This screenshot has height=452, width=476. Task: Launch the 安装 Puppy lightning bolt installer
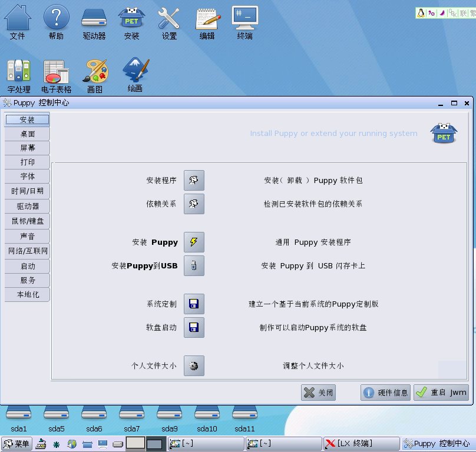coord(194,242)
